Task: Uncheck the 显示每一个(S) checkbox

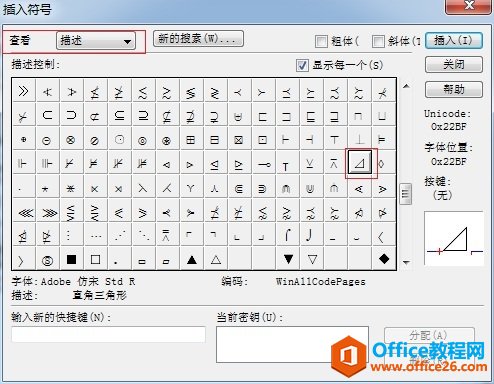Action: coord(302,65)
